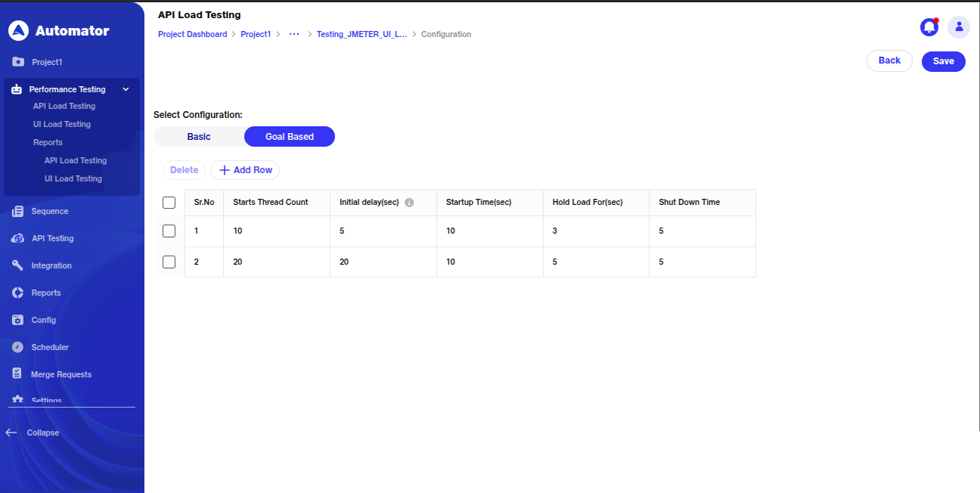
Task: Click the Performance Testing robot icon
Action: click(x=17, y=89)
